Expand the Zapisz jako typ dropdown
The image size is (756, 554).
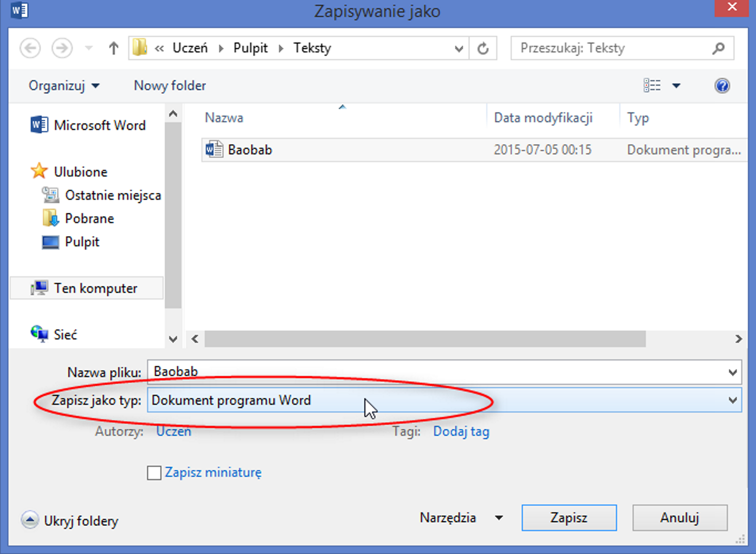[732, 400]
